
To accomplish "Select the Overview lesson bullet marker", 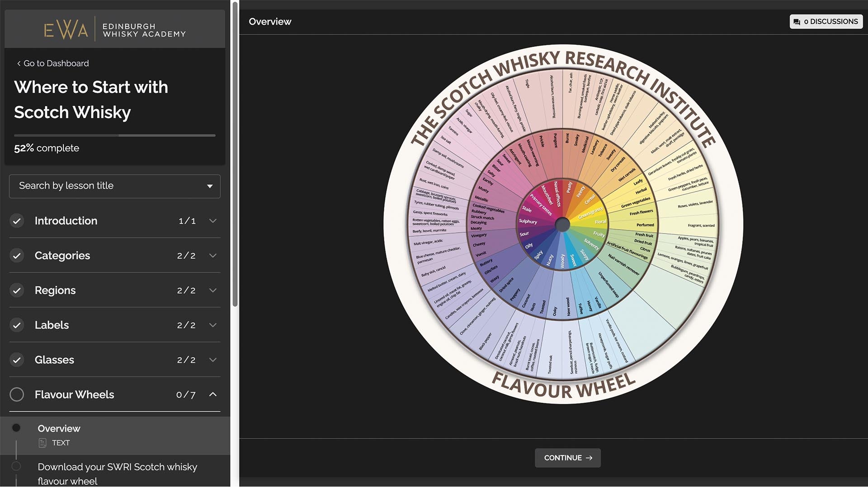I will coord(16,428).
